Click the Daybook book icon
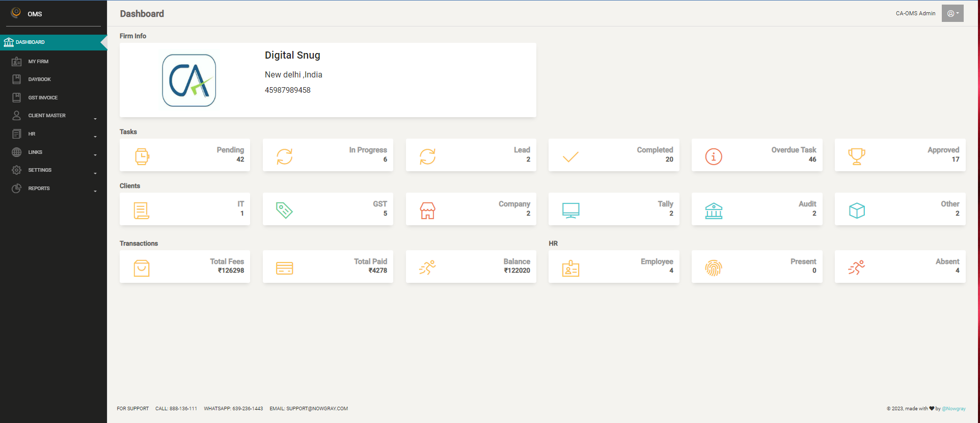The width and height of the screenshot is (980, 423). click(x=17, y=80)
